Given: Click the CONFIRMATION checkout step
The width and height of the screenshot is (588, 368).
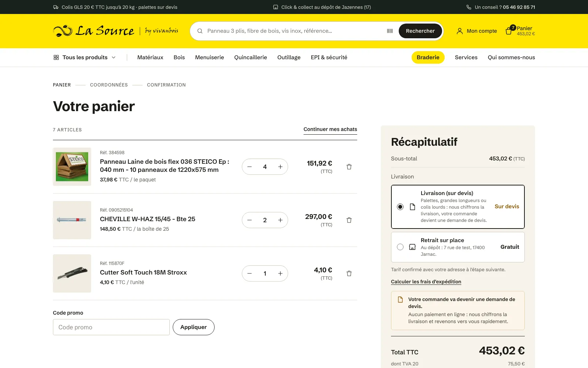Looking at the screenshot, I should pos(166,85).
